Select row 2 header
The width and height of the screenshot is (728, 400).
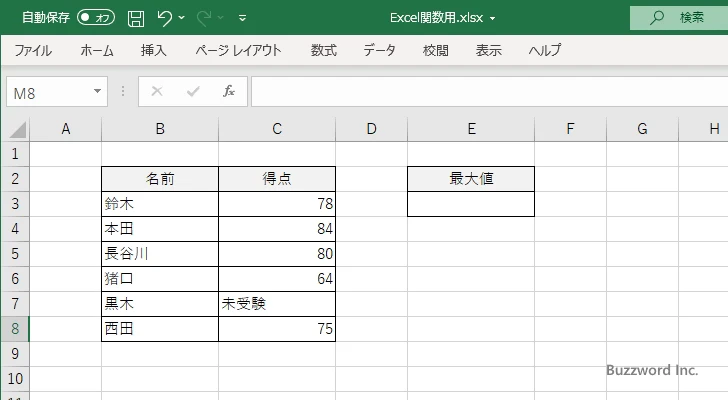click(x=15, y=179)
